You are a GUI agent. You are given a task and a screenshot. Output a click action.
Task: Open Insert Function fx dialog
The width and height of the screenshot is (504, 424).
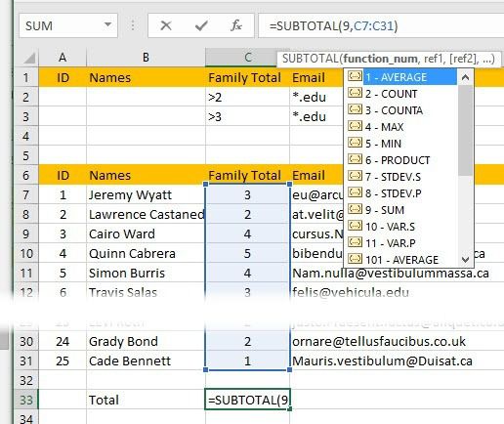pos(236,25)
